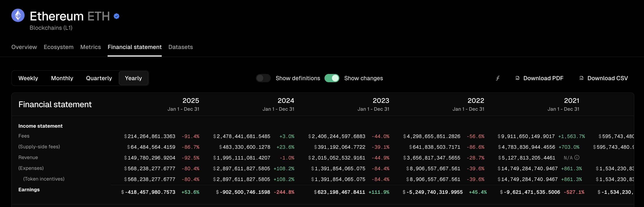Image resolution: width=644 pixels, height=207 pixels.
Task: Select the Yearly period option
Action: pyautogui.click(x=133, y=78)
